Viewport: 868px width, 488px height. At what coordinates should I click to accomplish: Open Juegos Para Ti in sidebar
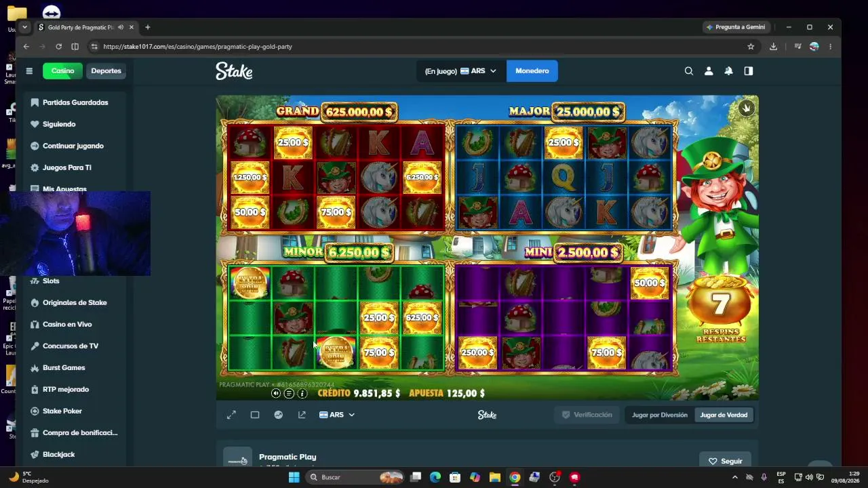tap(75, 167)
